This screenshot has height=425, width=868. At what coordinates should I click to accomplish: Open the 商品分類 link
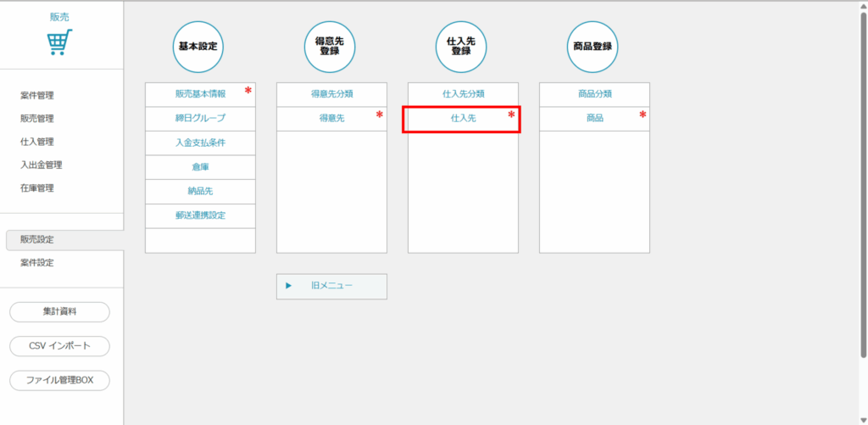pyautogui.click(x=594, y=94)
